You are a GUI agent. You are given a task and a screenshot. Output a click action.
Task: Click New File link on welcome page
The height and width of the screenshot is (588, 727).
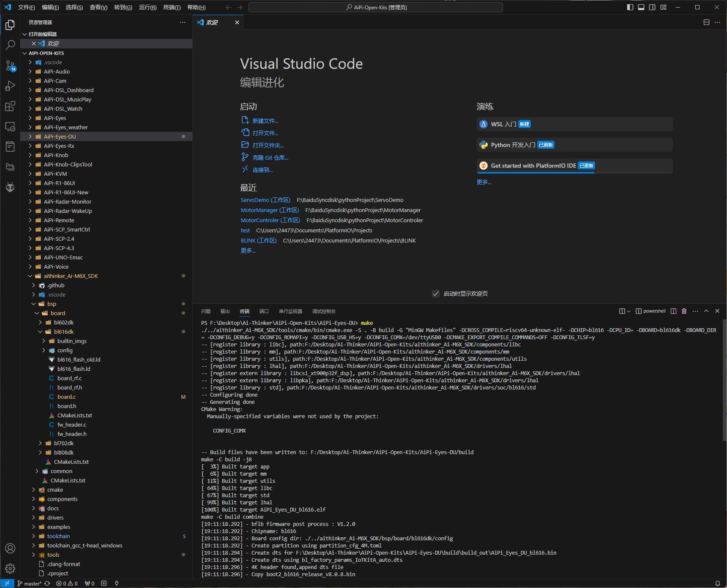pos(265,121)
